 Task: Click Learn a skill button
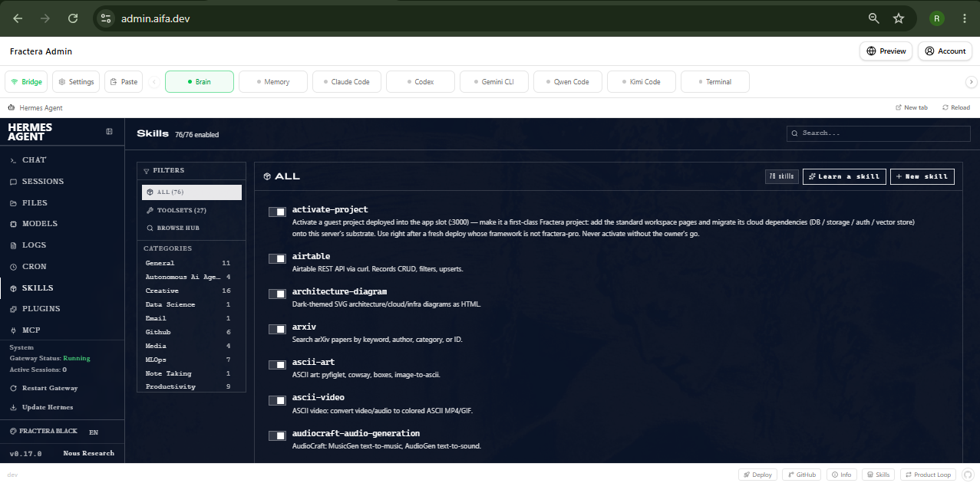tap(844, 176)
